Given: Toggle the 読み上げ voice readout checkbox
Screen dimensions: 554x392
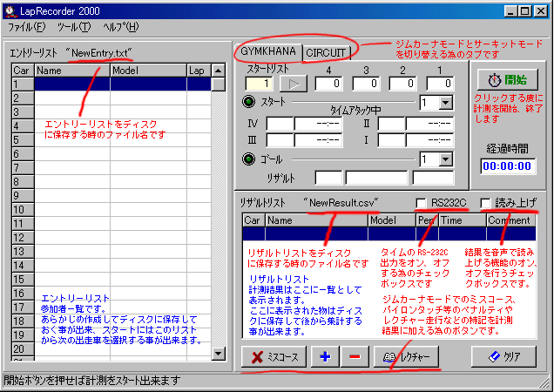Looking at the screenshot, I should pyautogui.click(x=486, y=203).
